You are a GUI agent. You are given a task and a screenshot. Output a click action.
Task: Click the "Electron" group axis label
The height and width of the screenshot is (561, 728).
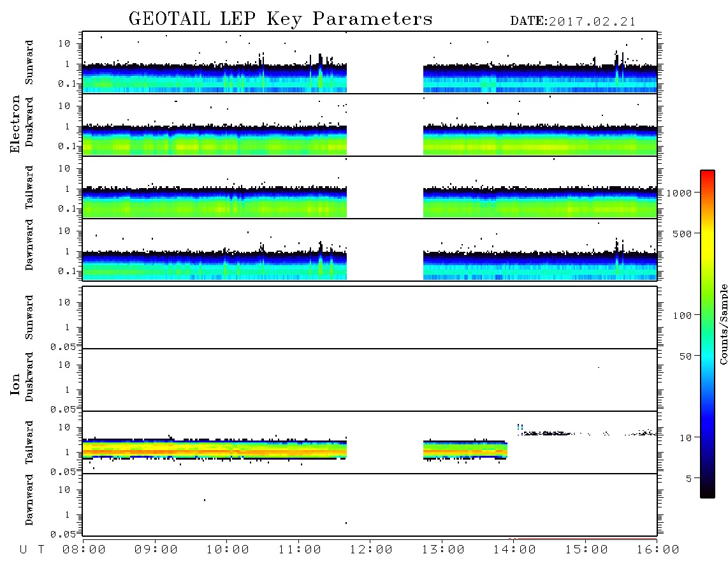coord(15,124)
